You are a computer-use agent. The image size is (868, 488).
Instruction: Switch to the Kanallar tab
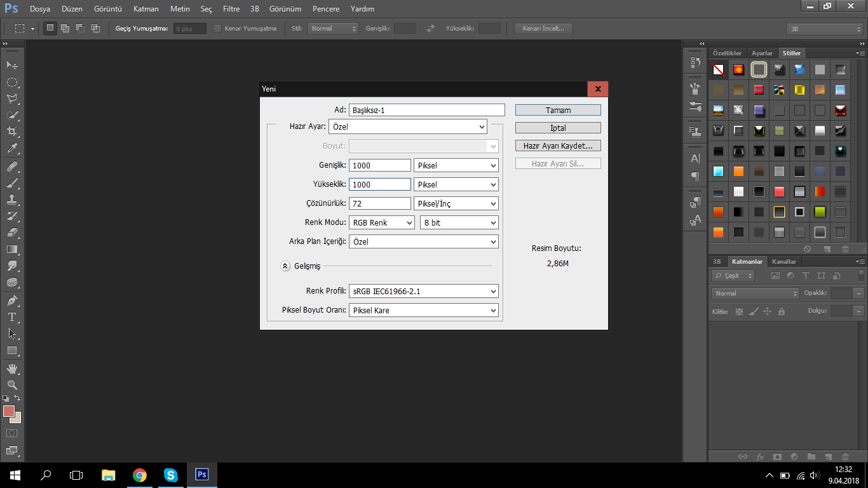[x=783, y=262]
